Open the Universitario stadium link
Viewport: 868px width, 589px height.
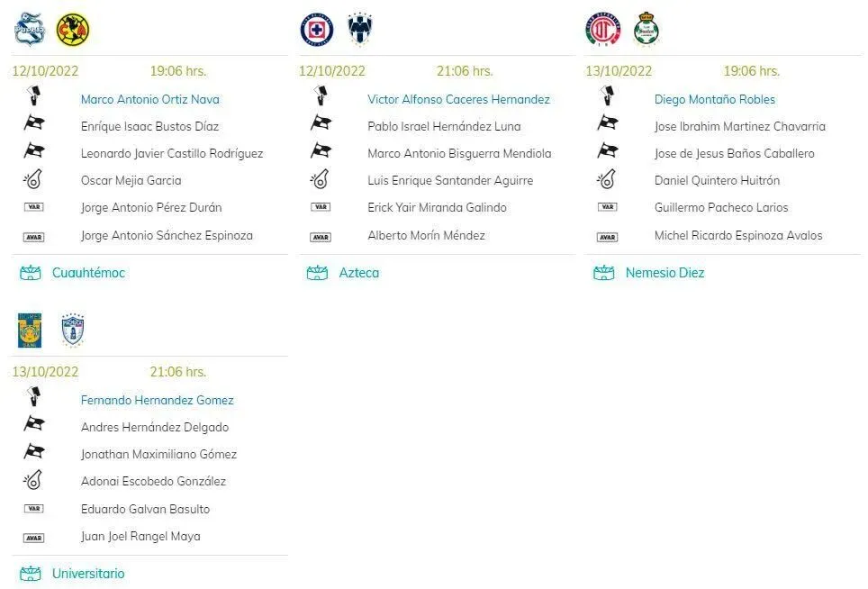(88, 574)
